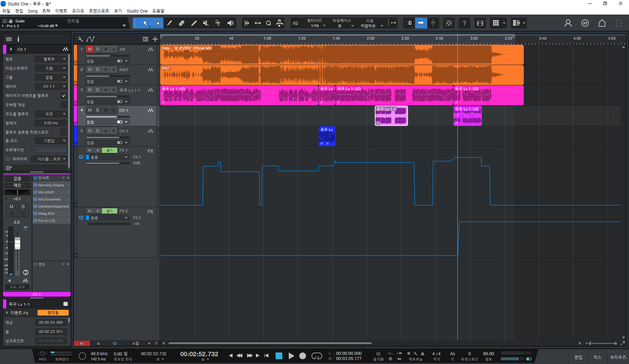Screen dimensions: 629x364
Task: Open the Inspector info 'i' icon
Action: pyautogui.click(x=18, y=39)
